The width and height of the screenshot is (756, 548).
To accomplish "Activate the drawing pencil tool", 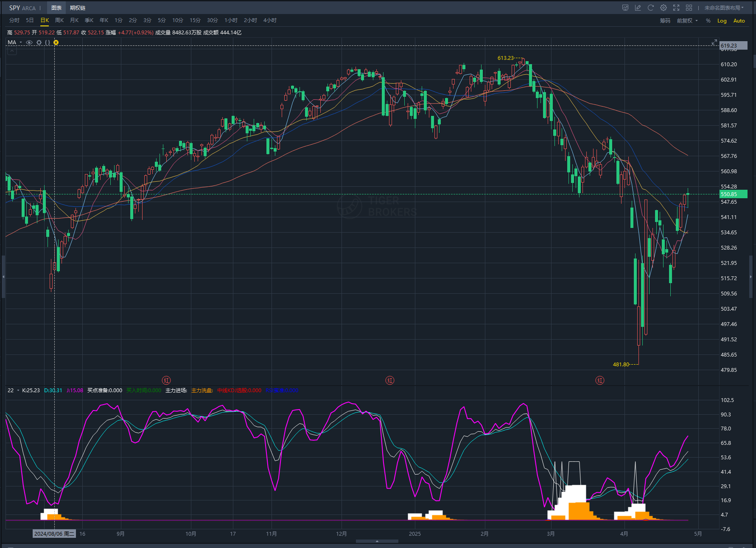I will [638, 8].
